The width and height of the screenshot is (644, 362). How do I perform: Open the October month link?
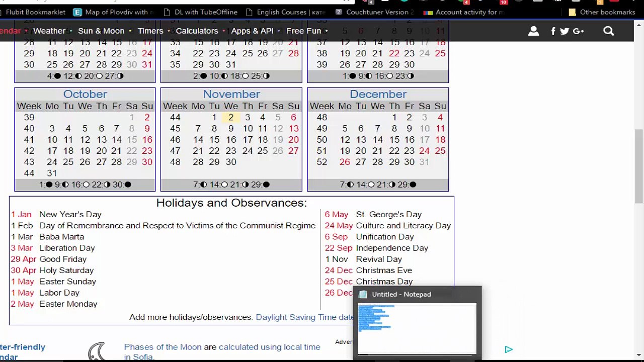pos(85,94)
